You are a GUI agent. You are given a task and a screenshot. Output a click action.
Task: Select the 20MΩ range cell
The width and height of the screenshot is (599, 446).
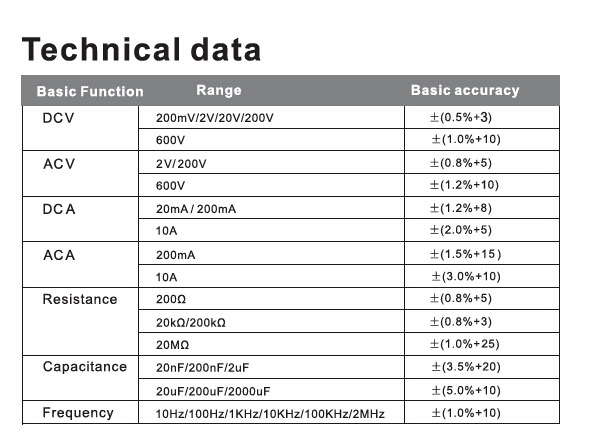pyautogui.click(x=271, y=344)
